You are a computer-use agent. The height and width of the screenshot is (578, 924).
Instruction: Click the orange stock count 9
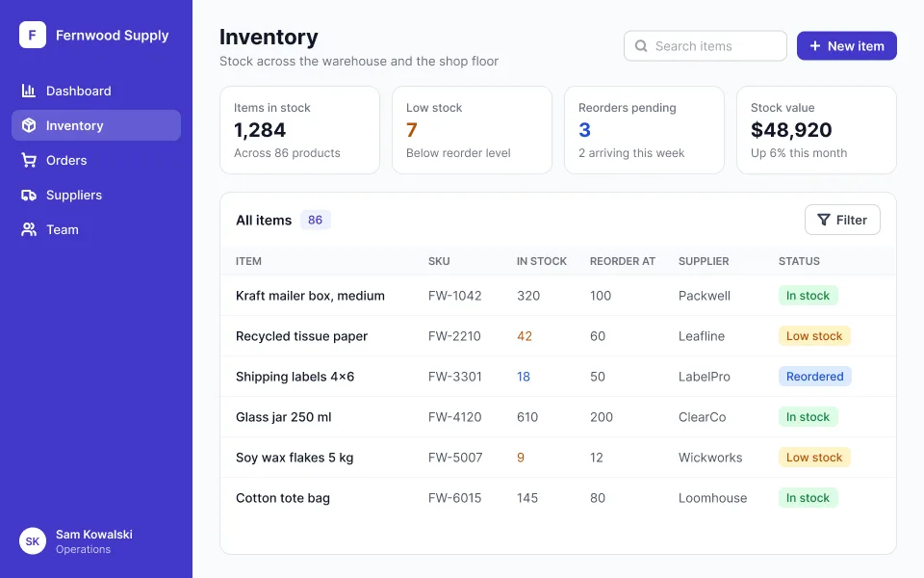point(521,458)
